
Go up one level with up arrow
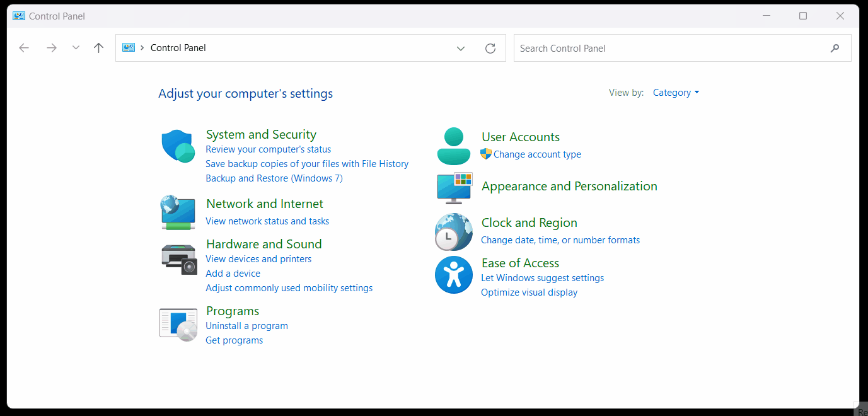pyautogui.click(x=98, y=48)
